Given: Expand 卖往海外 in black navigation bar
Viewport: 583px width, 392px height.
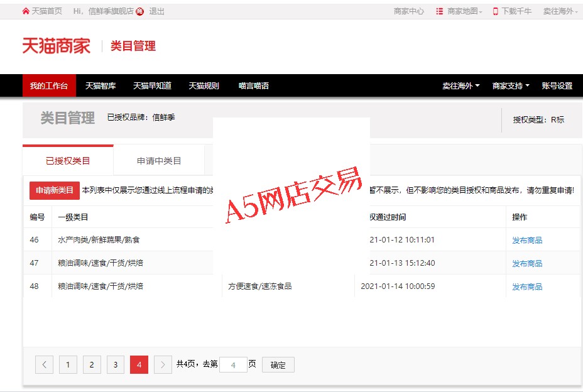Looking at the screenshot, I should [x=461, y=85].
